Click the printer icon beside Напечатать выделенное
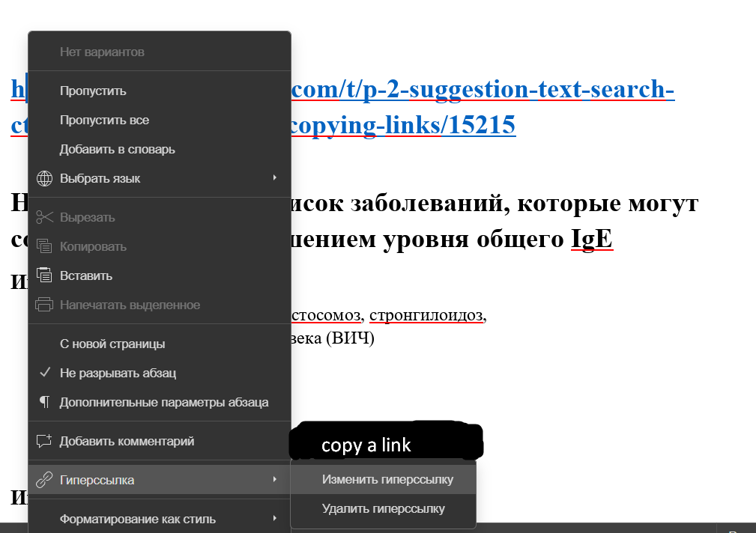This screenshot has height=533, width=756. 44,305
